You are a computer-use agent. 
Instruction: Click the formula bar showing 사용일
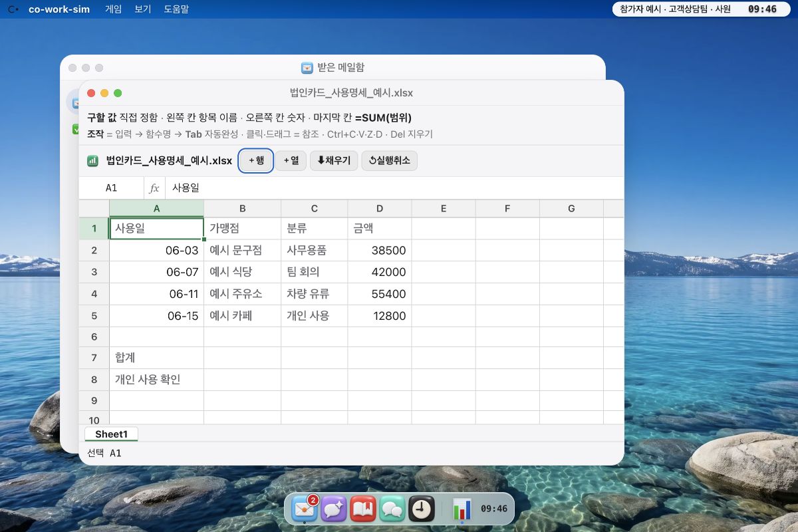pos(394,188)
